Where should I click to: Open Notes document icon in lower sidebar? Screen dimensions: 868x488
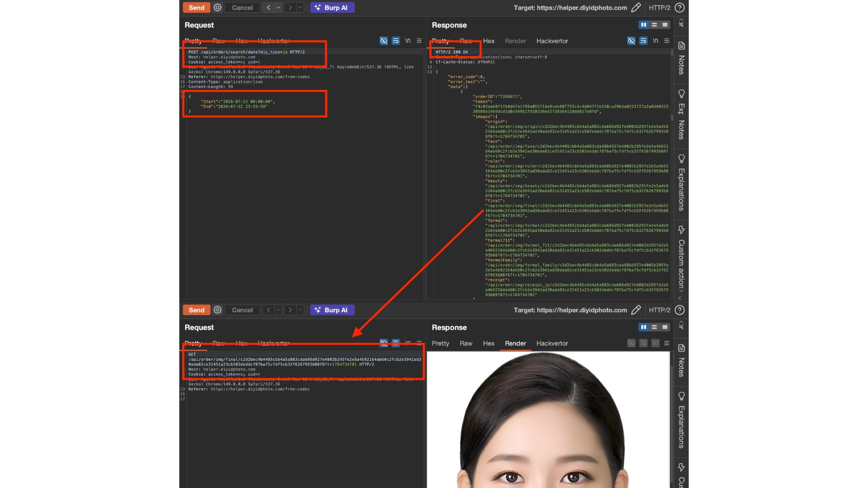tap(682, 348)
